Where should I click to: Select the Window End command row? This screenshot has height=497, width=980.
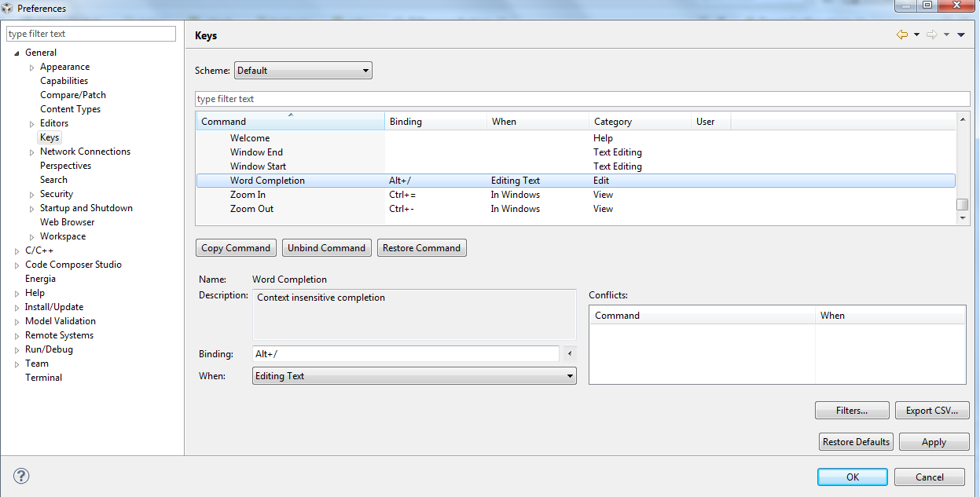(575, 152)
